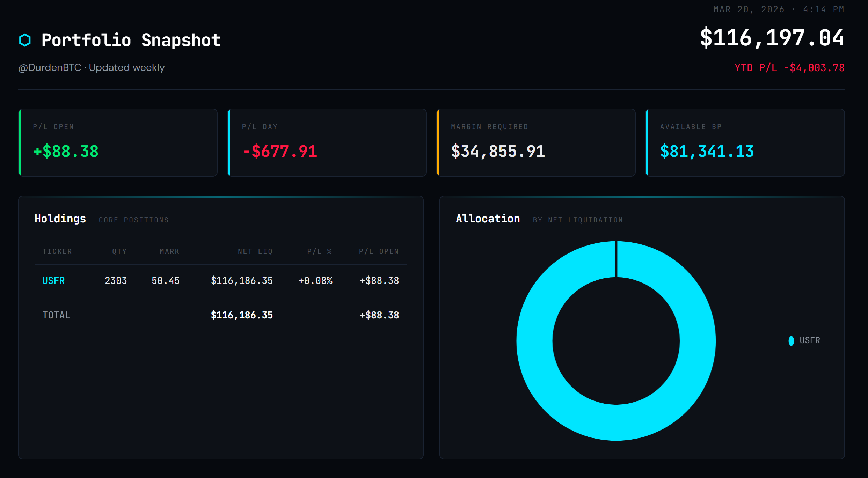
Task: Click the total balance $116,197.04
Action: click(x=772, y=38)
